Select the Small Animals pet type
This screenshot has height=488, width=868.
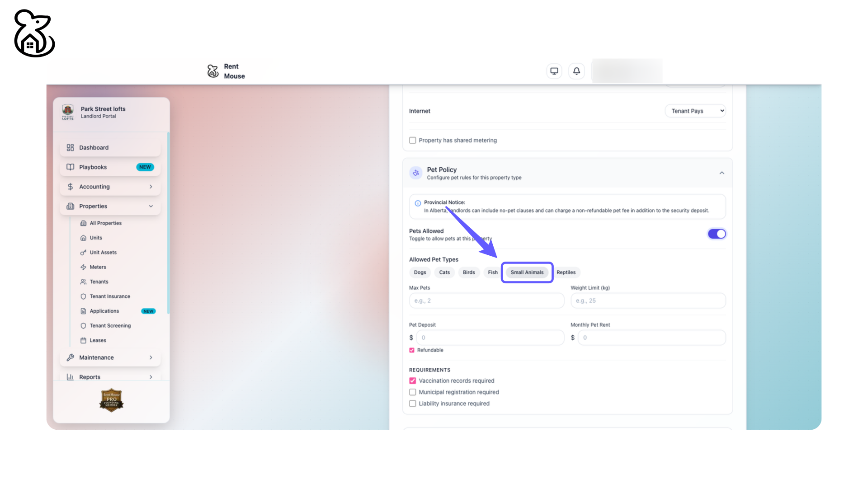(527, 272)
